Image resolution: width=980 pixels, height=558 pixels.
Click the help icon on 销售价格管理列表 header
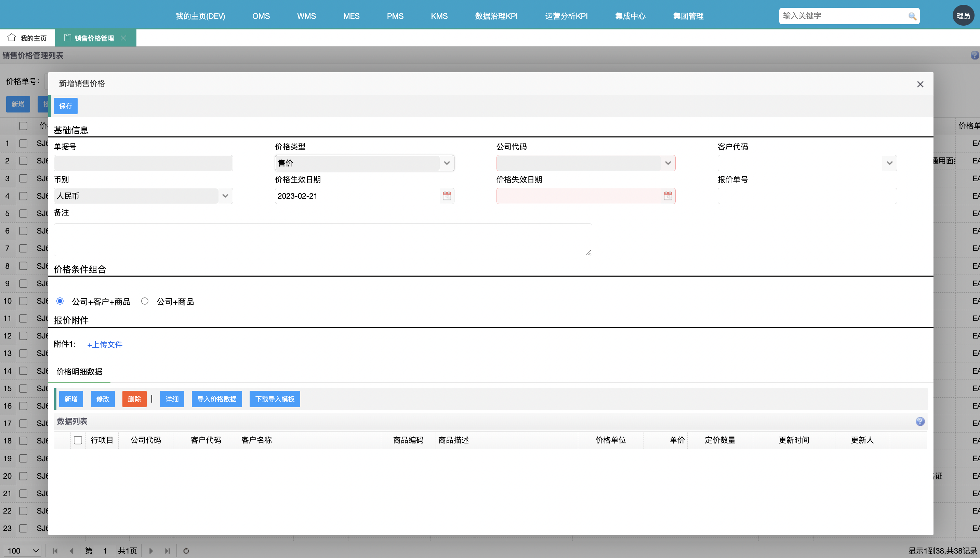click(974, 55)
